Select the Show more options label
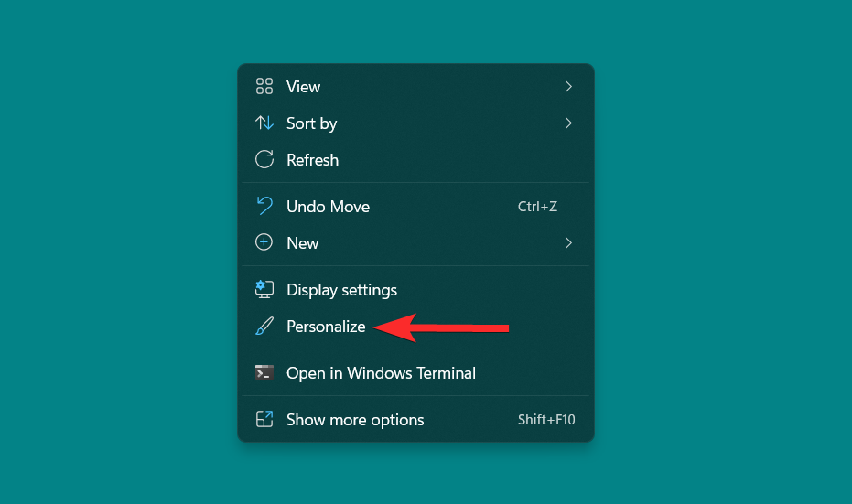Image resolution: width=852 pixels, height=504 pixels. point(355,420)
